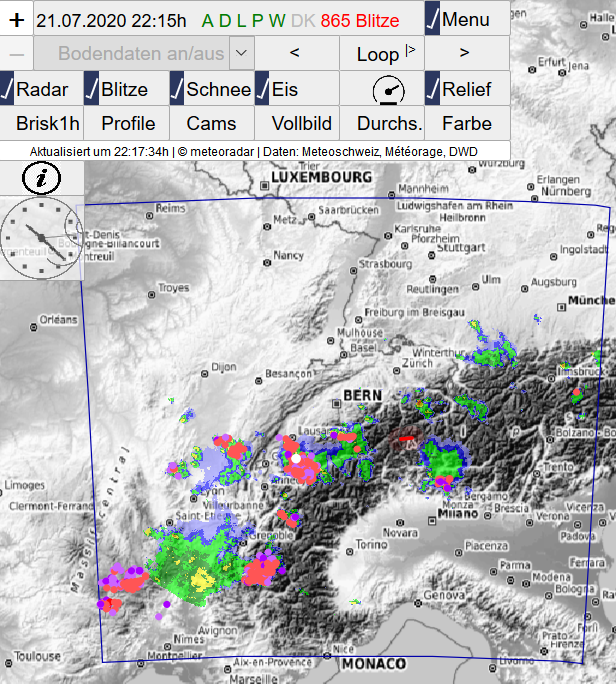Open the info icon panel
616x684 pixels.
(41, 178)
